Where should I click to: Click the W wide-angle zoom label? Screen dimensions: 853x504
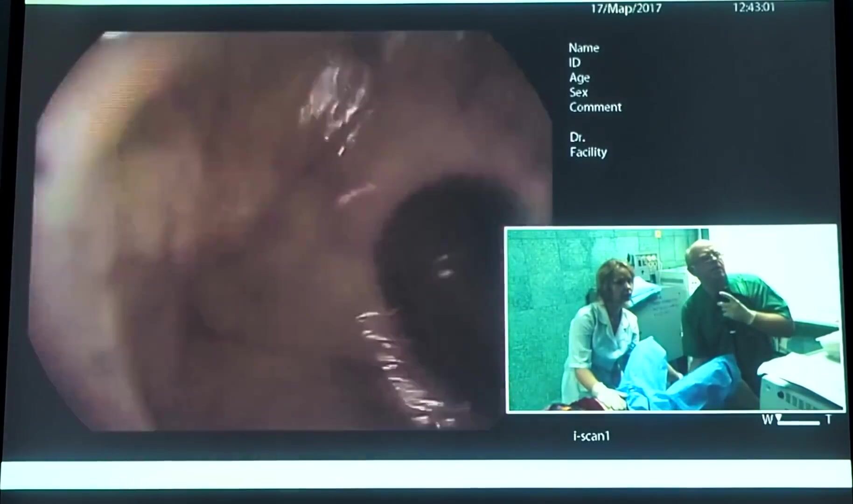[x=766, y=420]
